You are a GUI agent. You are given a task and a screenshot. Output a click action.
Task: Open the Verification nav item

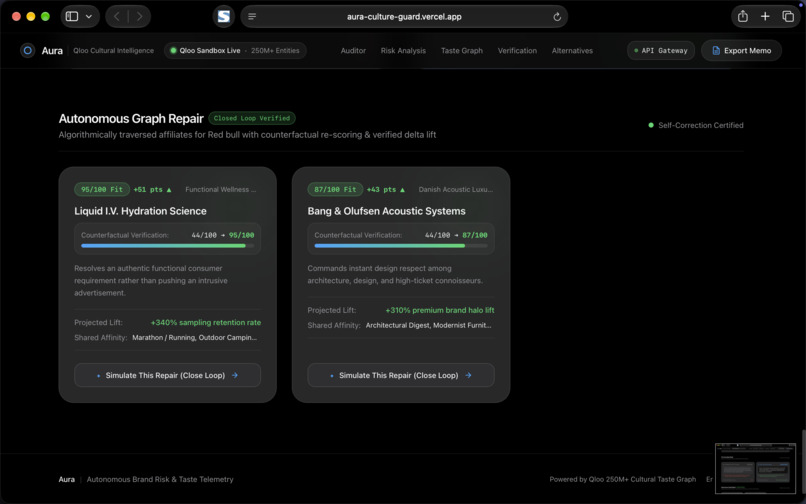coord(517,50)
